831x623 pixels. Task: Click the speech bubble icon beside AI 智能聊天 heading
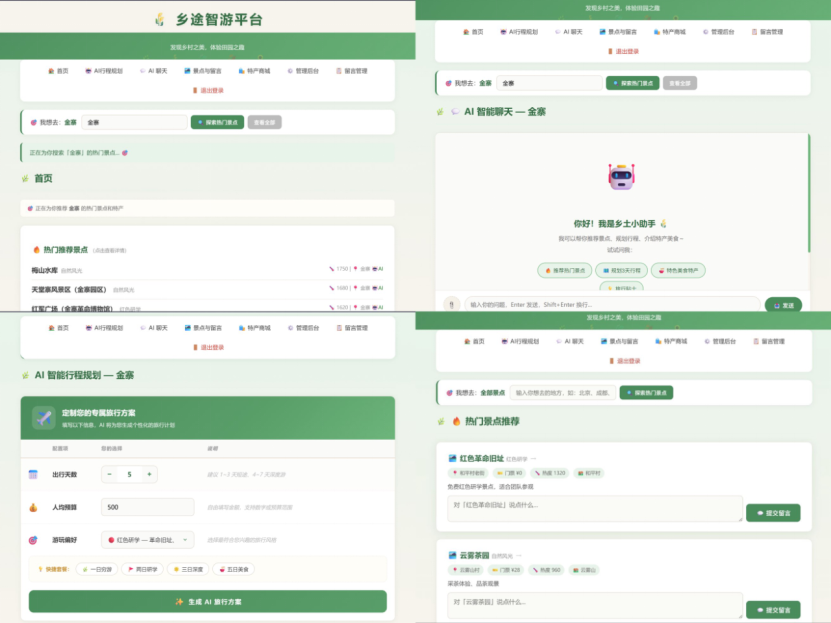(455, 111)
